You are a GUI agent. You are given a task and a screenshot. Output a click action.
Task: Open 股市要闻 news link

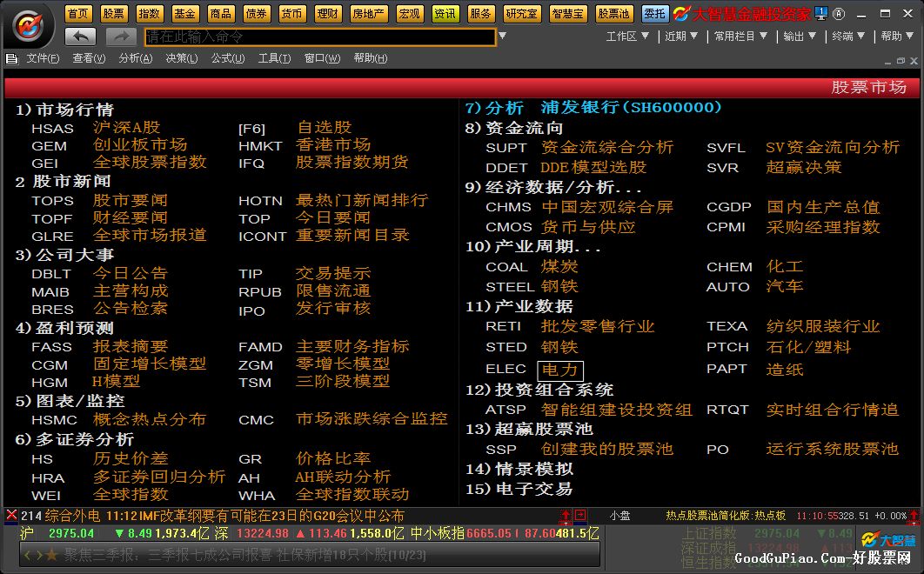coord(131,200)
